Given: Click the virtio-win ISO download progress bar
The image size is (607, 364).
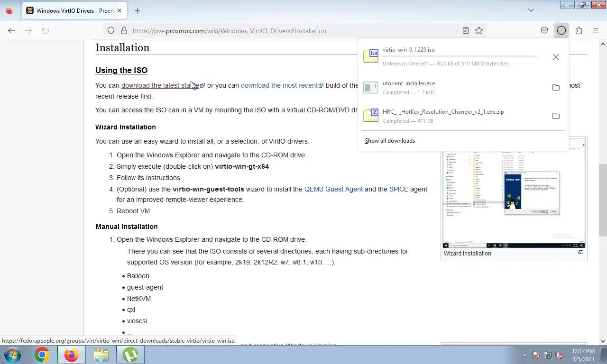Looking at the screenshot, I should pos(460,56).
